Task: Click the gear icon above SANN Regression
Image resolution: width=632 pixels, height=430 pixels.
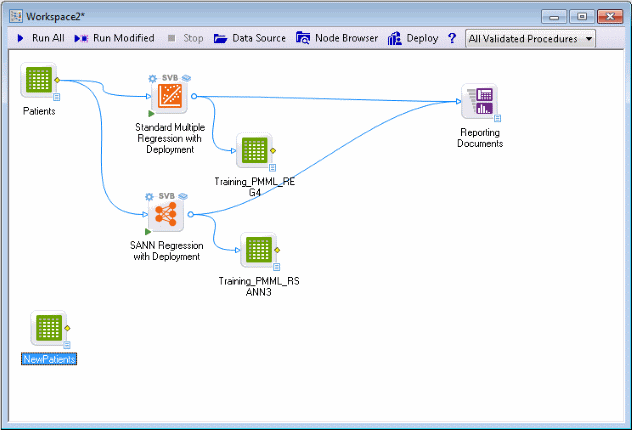Action: pyautogui.click(x=149, y=197)
